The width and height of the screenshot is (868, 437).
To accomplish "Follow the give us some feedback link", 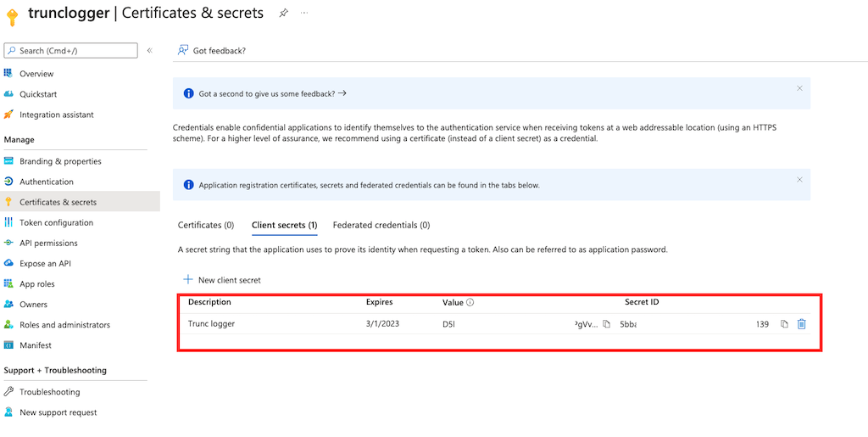I will pyautogui.click(x=272, y=93).
